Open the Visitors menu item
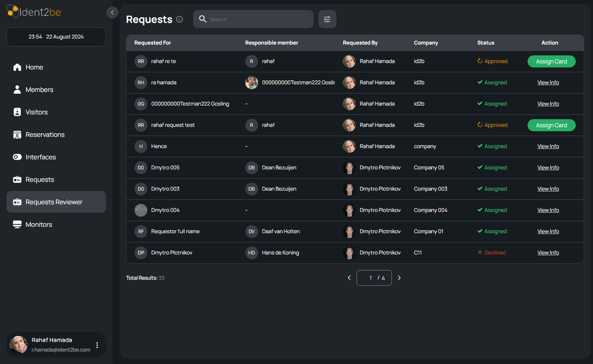This screenshot has height=364, width=593. [56, 112]
